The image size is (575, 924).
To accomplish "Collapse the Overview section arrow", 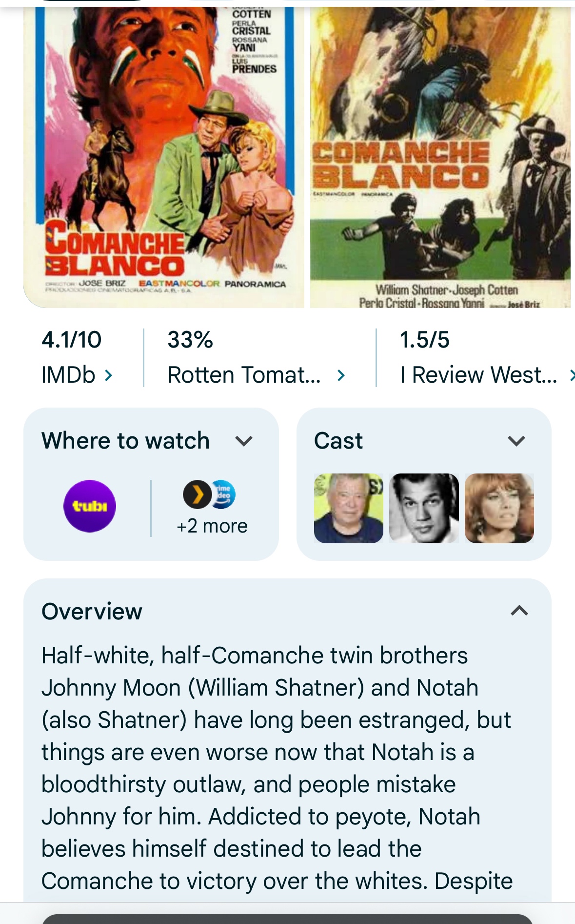I will (519, 611).
